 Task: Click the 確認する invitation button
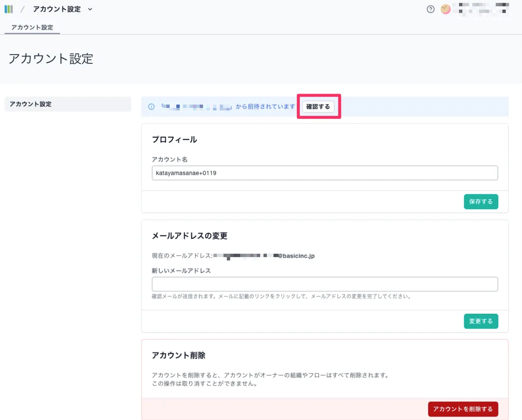click(318, 106)
